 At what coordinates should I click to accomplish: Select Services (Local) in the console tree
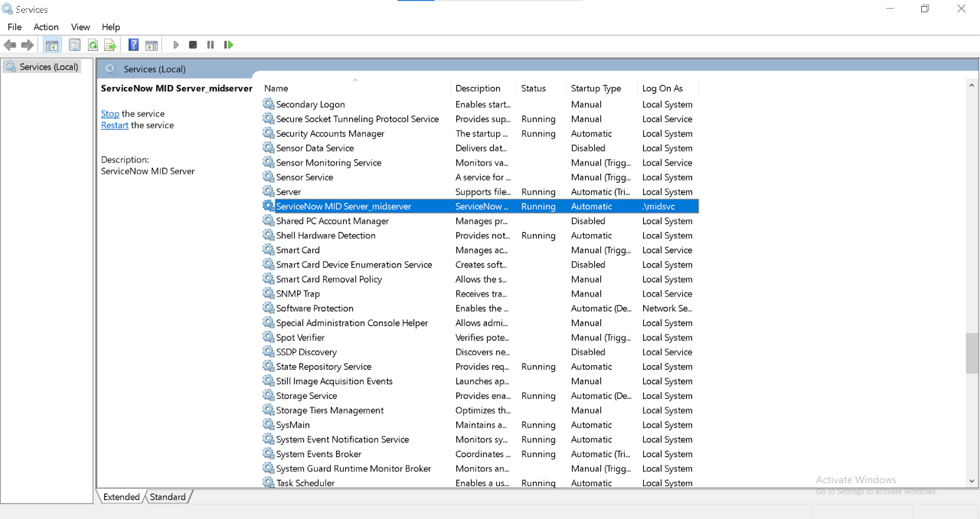[x=48, y=67]
